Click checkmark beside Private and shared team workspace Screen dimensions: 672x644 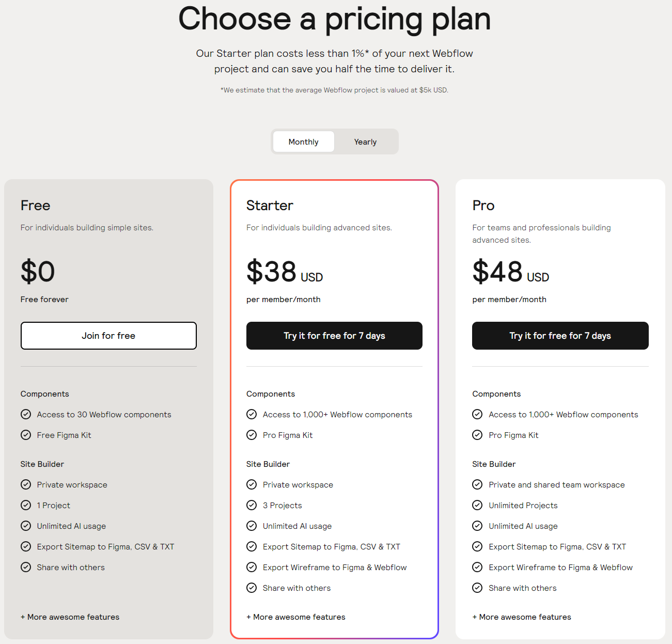pos(477,484)
